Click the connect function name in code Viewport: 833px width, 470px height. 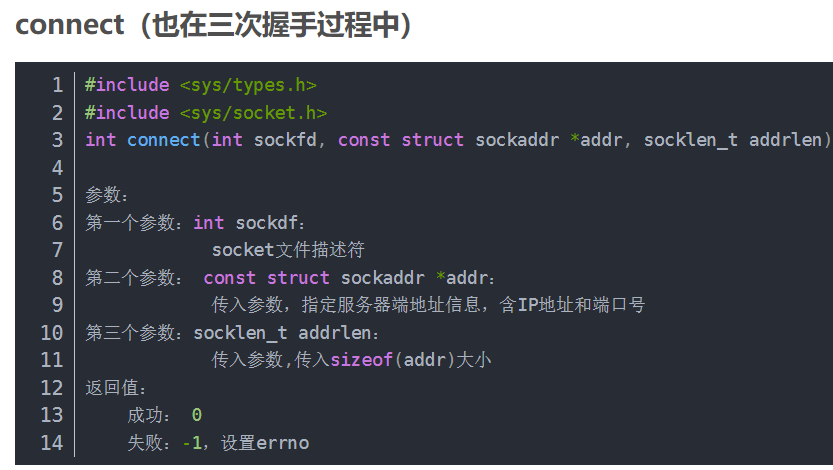click(164, 140)
